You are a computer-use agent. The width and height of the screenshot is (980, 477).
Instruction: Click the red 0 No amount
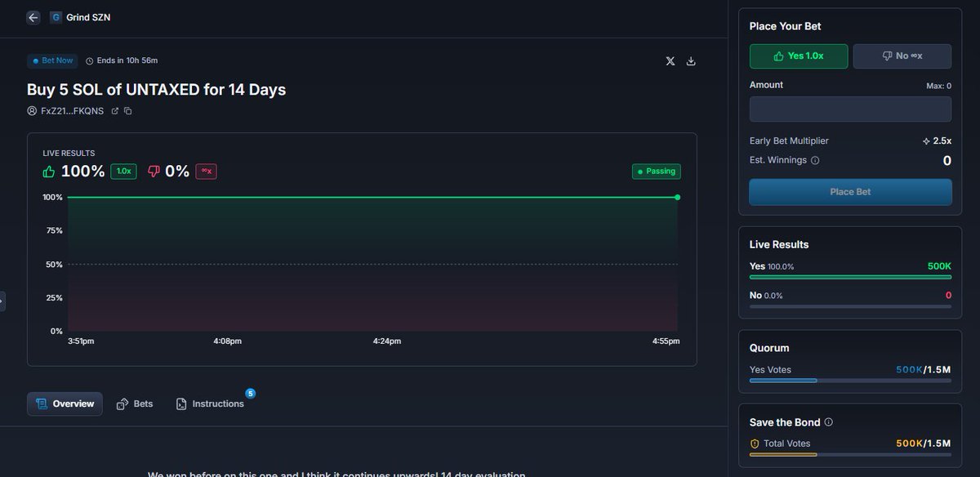point(948,296)
